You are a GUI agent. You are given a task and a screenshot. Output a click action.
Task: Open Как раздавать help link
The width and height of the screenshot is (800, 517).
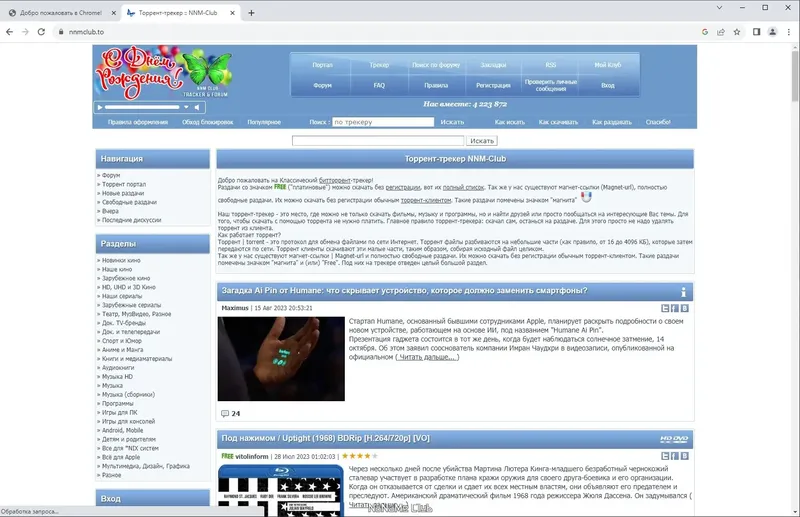[612, 122]
